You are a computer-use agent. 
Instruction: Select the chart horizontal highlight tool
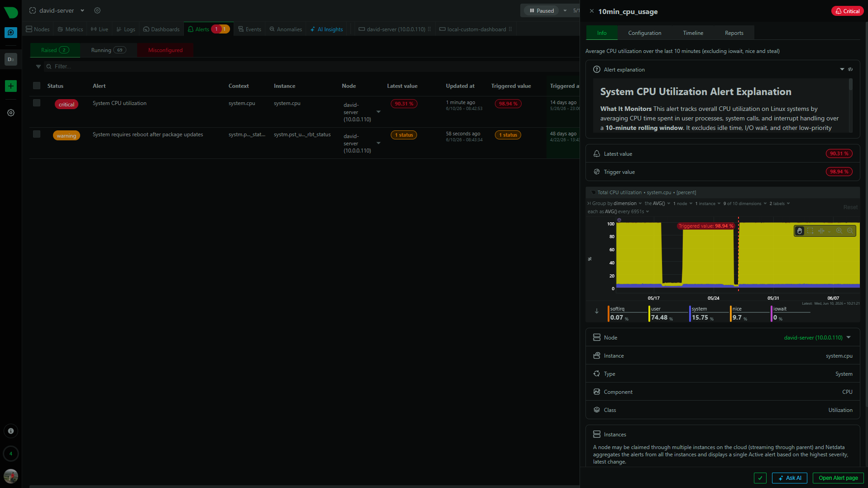coord(821,231)
